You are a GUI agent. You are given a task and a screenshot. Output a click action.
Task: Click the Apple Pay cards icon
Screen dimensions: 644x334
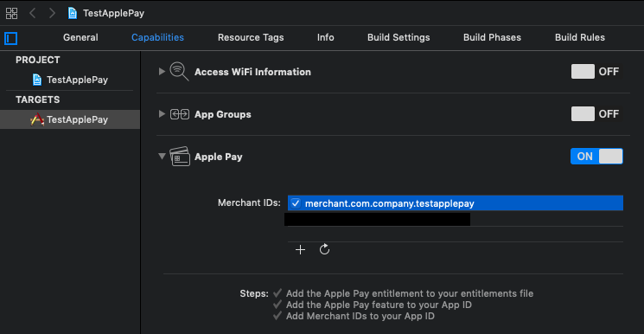(x=180, y=157)
